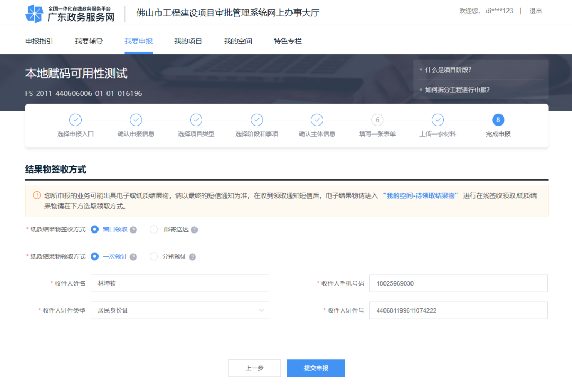
Task: Click the 上传一套材料 step checkmark
Action: (x=437, y=120)
